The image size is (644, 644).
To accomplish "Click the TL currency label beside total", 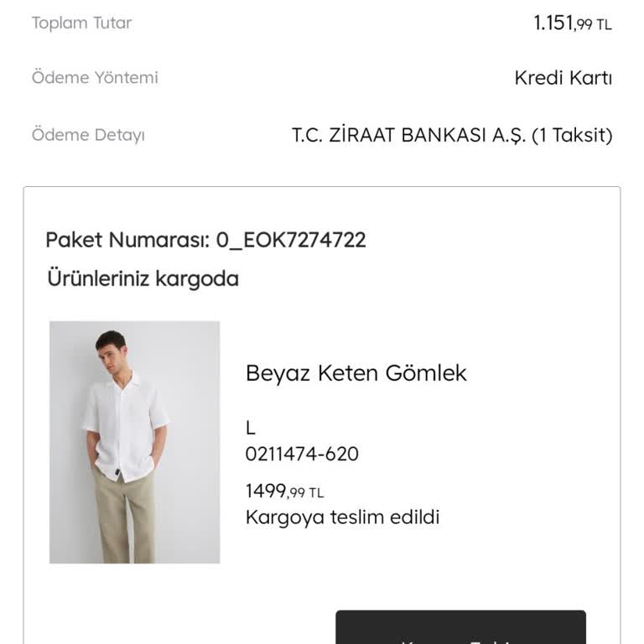I will (x=604, y=25).
